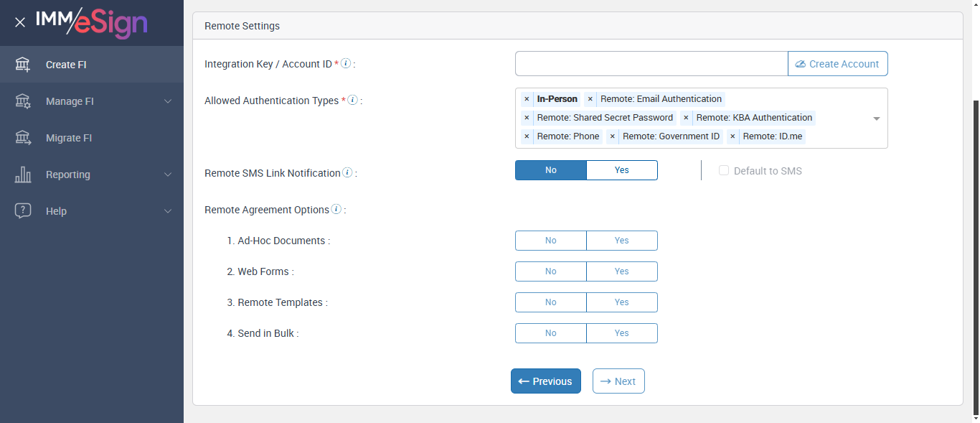This screenshot has width=980, height=423.
Task: Open the Migrate FI menu item
Action: [69, 138]
